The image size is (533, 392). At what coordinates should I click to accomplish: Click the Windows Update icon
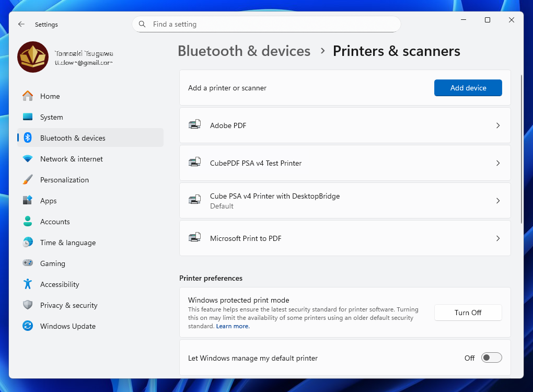pyautogui.click(x=27, y=326)
